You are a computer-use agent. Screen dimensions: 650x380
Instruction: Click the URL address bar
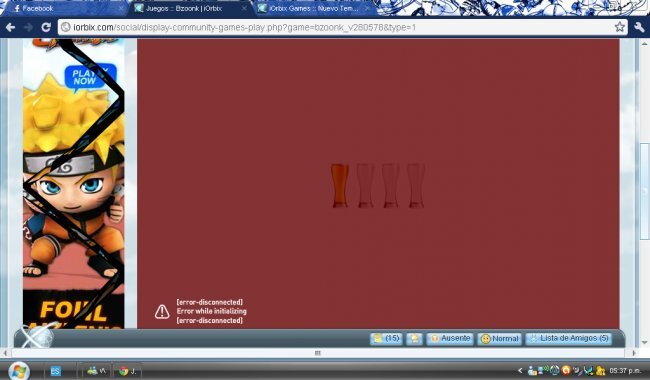tap(336, 27)
